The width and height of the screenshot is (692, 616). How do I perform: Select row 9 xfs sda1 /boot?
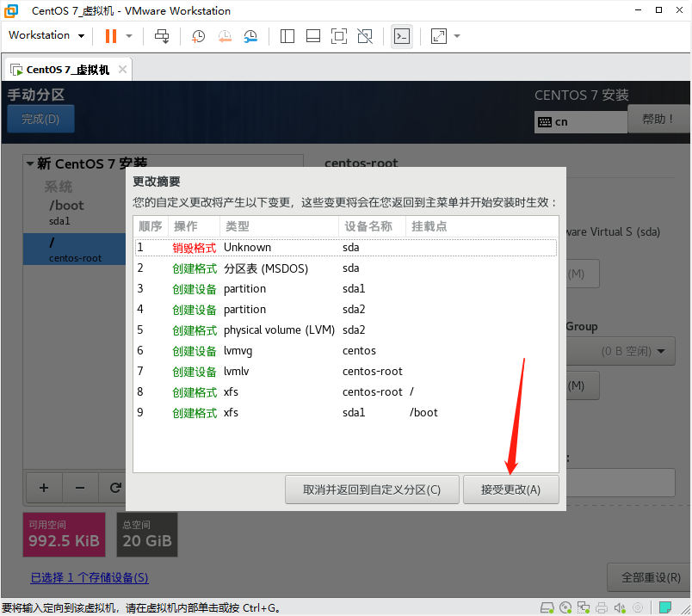coord(345,413)
